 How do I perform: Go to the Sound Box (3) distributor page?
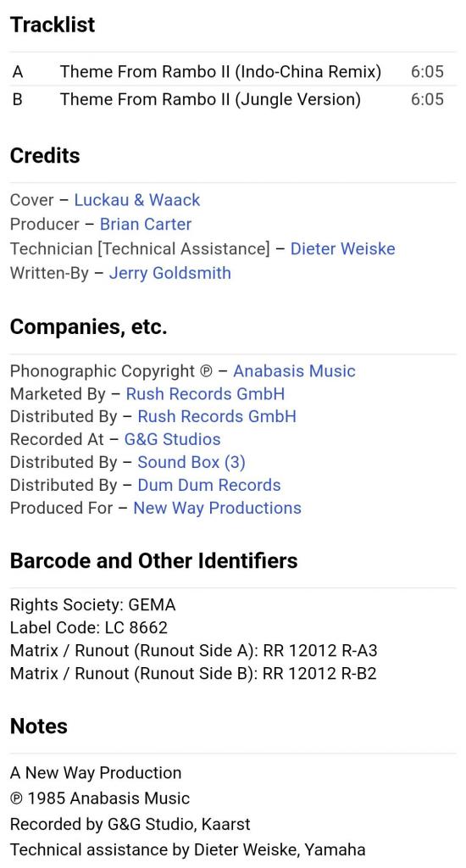(x=191, y=462)
